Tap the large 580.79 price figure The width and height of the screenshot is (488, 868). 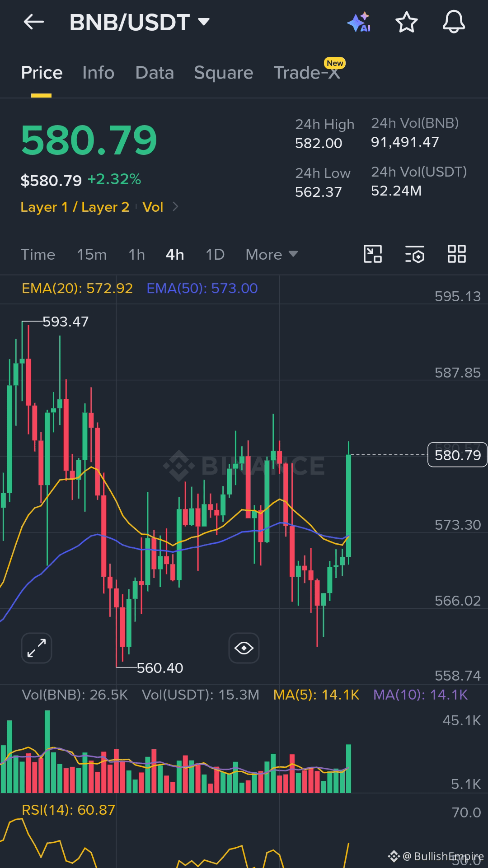[89, 140]
